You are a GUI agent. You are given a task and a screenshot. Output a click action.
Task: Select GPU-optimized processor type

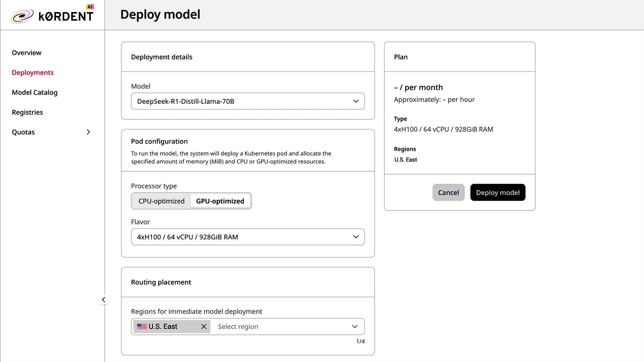pos(220,201)
